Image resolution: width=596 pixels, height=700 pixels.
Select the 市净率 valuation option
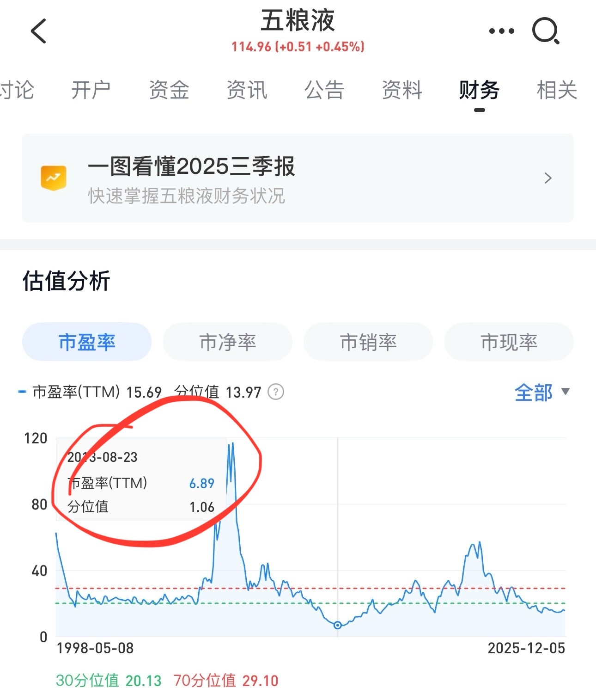[x=227, y=342]
